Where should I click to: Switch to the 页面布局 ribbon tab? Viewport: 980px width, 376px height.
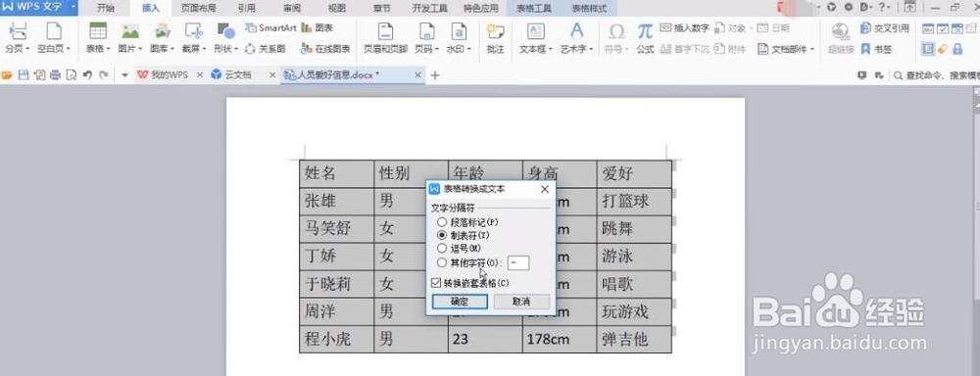pos(198,8)
